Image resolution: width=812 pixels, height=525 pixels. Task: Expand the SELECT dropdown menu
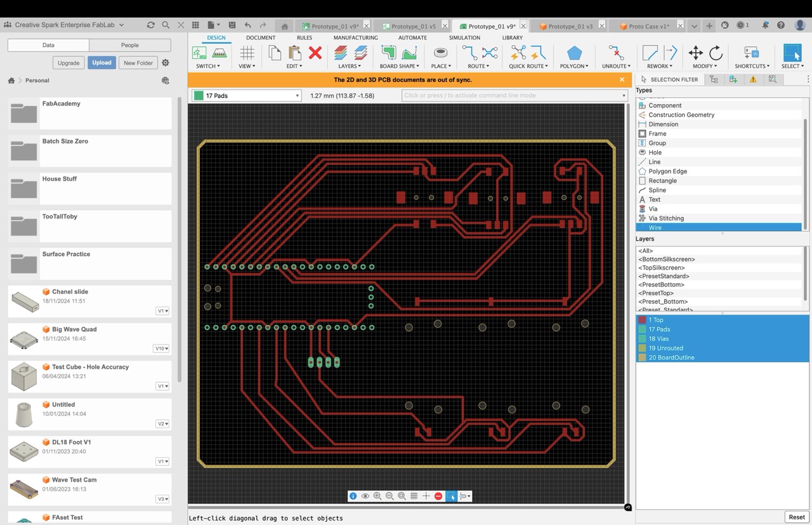[792, 66]
